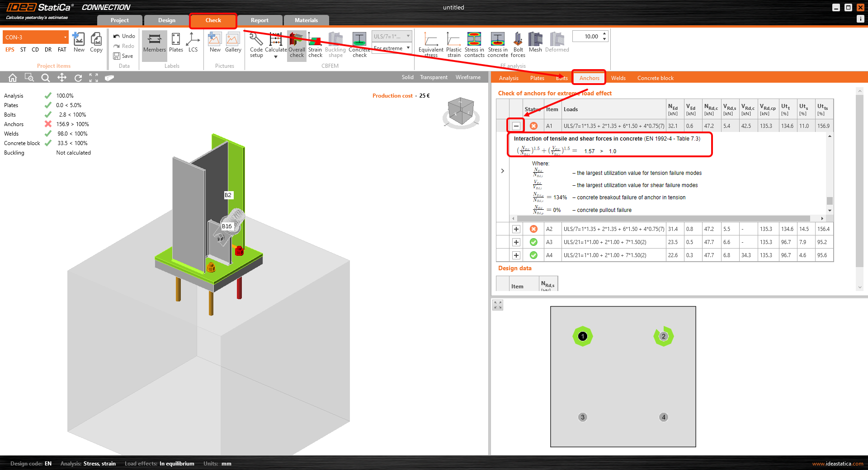
Task: Collapse the A1 anchor detail row
Action: point(516,126)
